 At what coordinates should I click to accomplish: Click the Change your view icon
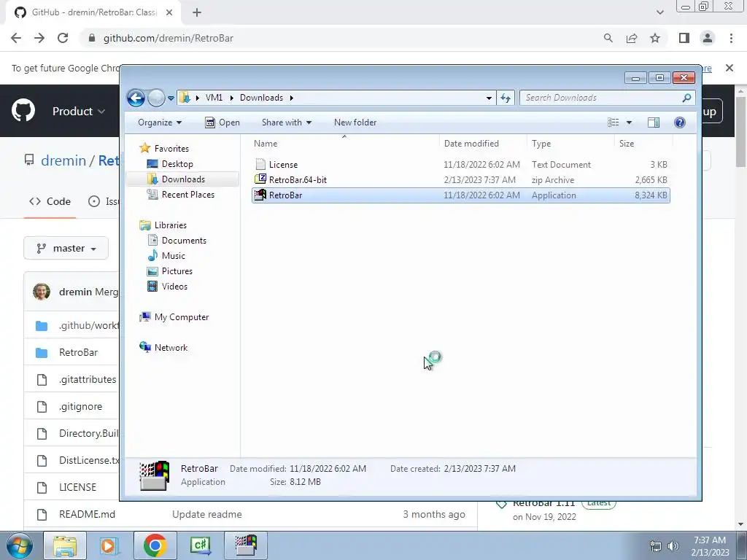click(613, 122)
